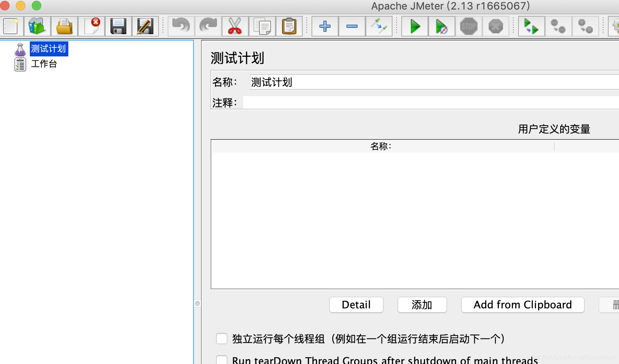Collapse all tree nodes with minus icon

[x=352, y=27]
